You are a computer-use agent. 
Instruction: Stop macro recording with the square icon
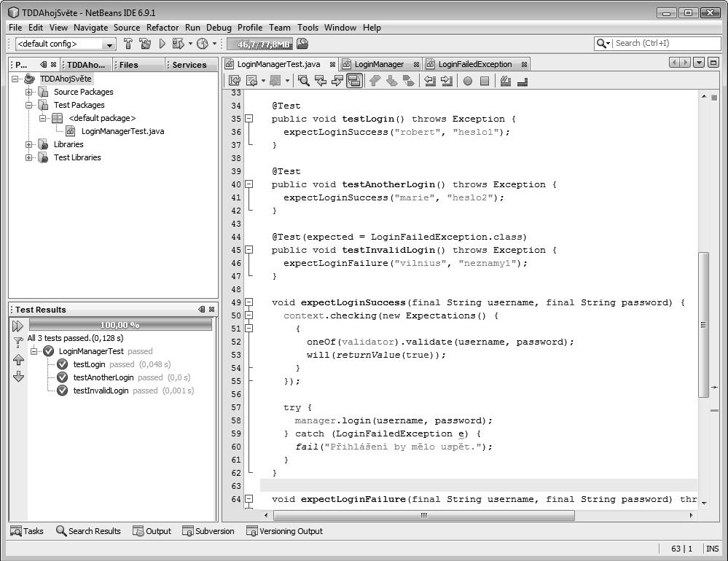[x=485, y=81]
